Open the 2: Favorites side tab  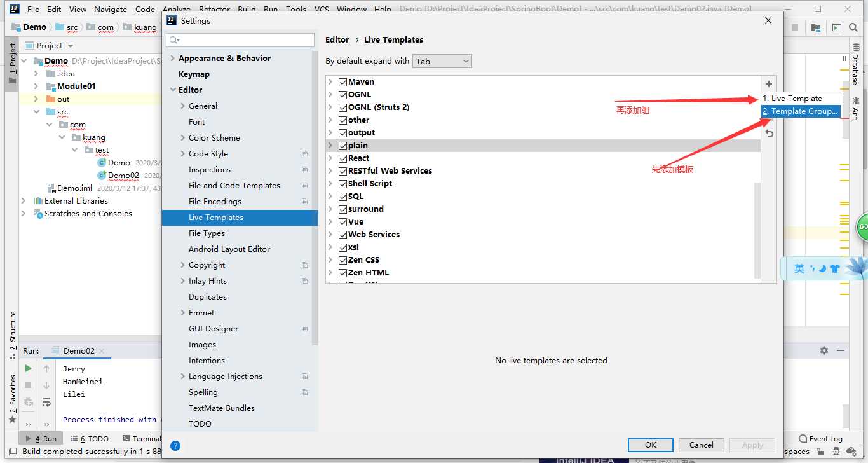(x=12, y=399)
